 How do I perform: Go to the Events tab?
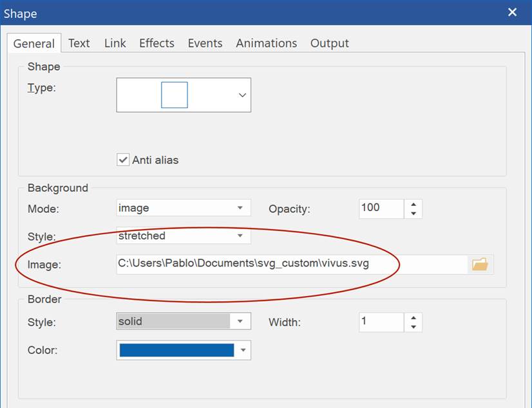coord(205,43)
